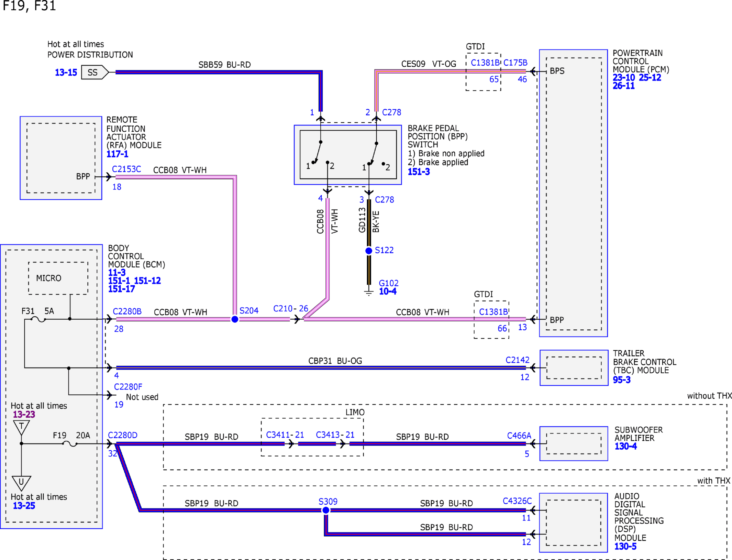Follow the purple 13-23 page link

tap(24, 415)
